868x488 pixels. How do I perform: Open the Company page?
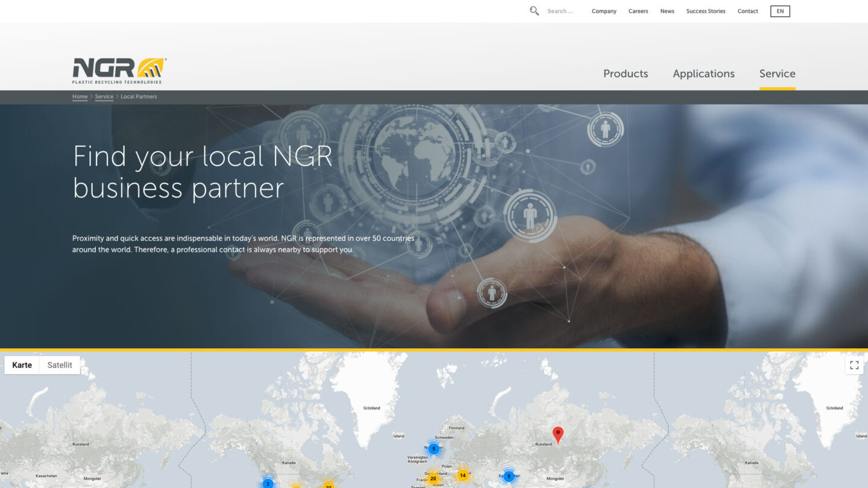pyautogui.click(x=604, y=11)
